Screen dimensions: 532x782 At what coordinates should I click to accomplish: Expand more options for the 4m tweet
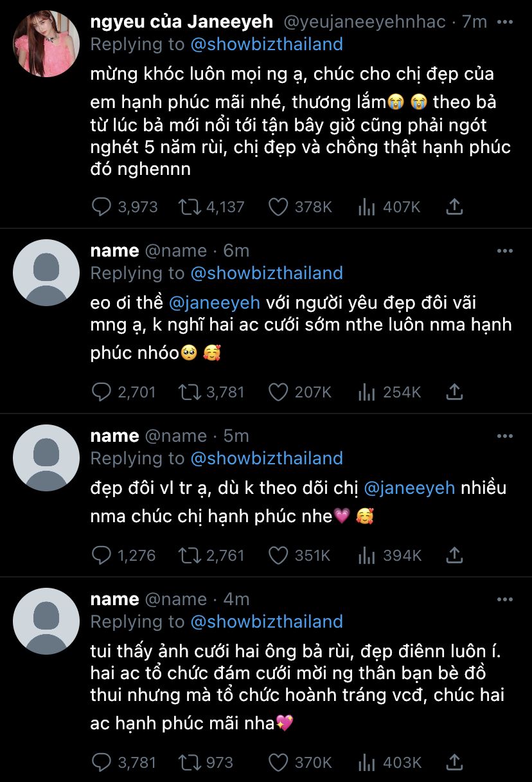pos(505,599)
